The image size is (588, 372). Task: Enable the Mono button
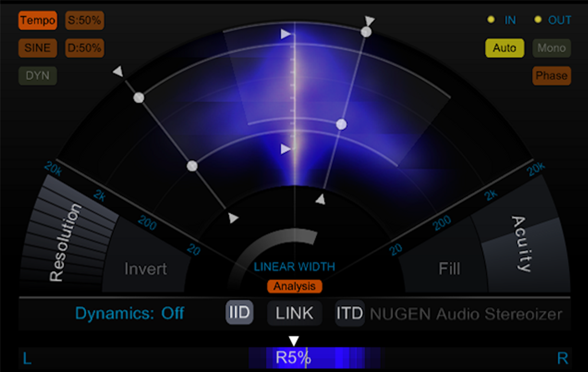(x=551, y=48)
